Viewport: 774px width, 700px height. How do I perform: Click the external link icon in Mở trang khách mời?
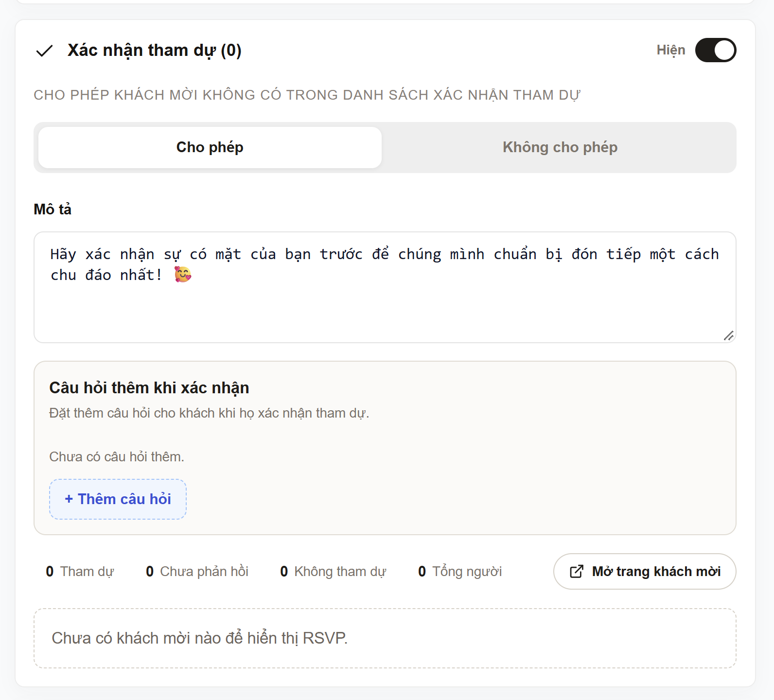pyautogui.click(x=576, y=572)
